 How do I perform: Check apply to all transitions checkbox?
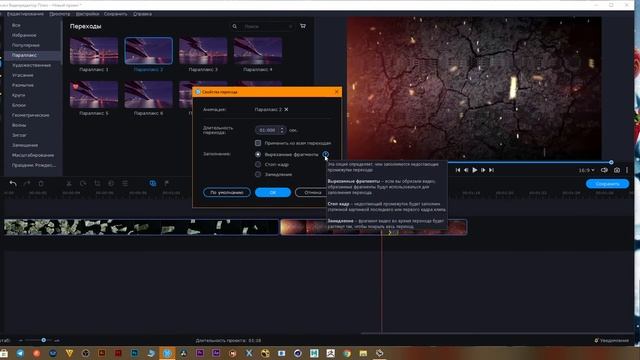click(x=258, y=143)
